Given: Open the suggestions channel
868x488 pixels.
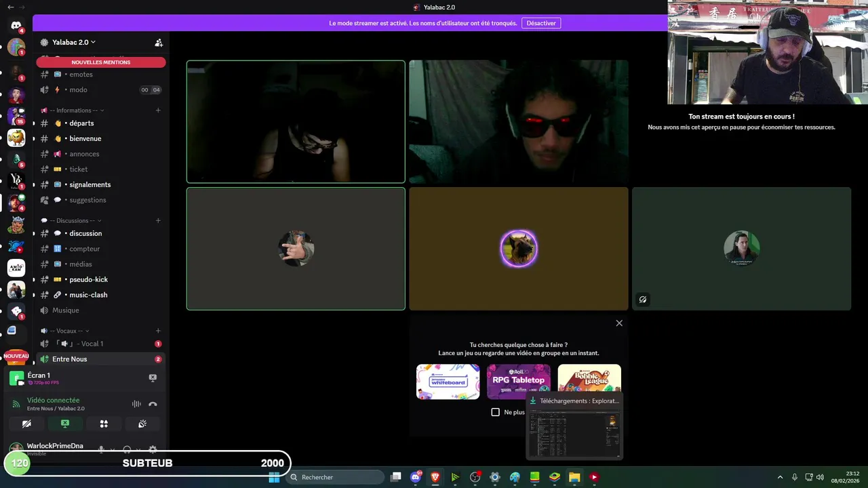Looking at the screenshot, I should click(100, 200).
